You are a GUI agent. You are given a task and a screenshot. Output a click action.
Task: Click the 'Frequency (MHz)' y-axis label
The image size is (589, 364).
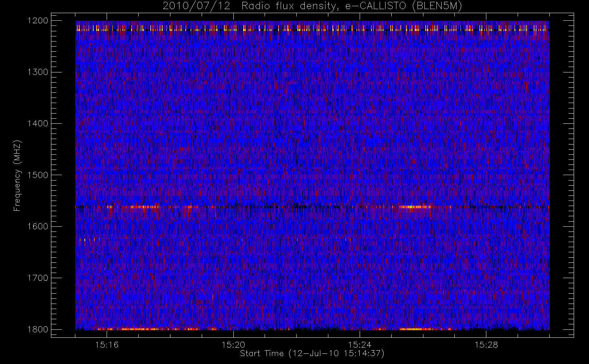17,175
